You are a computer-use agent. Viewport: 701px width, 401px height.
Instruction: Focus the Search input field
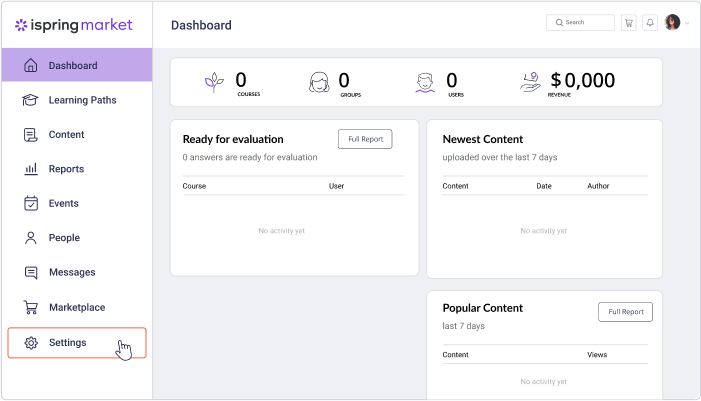click(580, 22)
